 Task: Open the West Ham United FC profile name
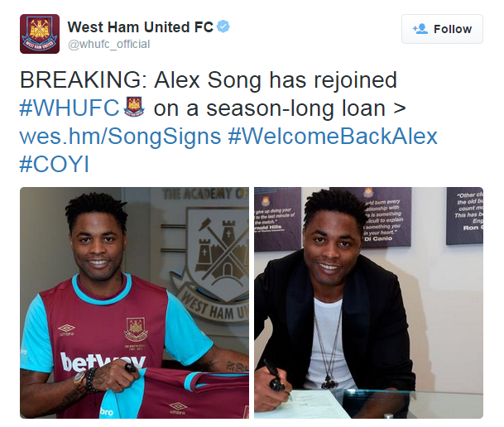(x=141, y=27)
